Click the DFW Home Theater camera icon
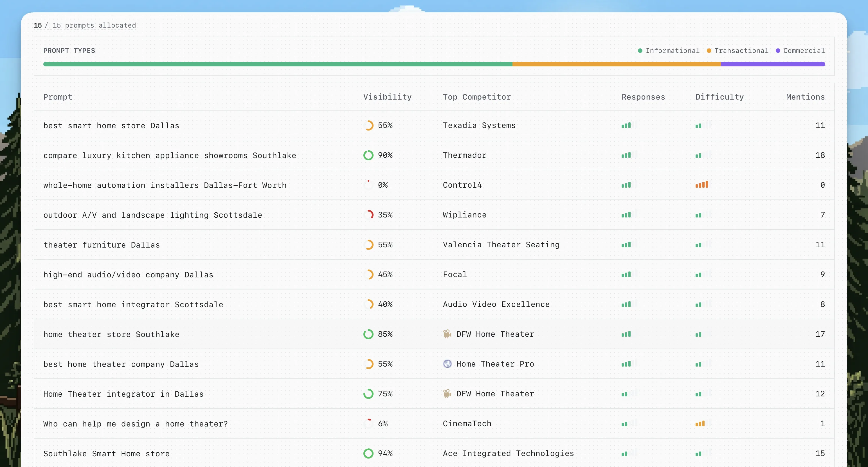 447,334
